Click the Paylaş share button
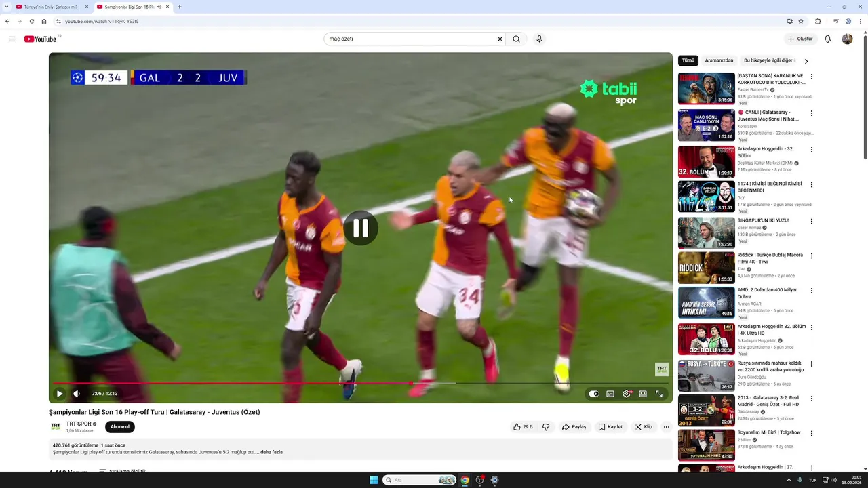 click(574, 427)
